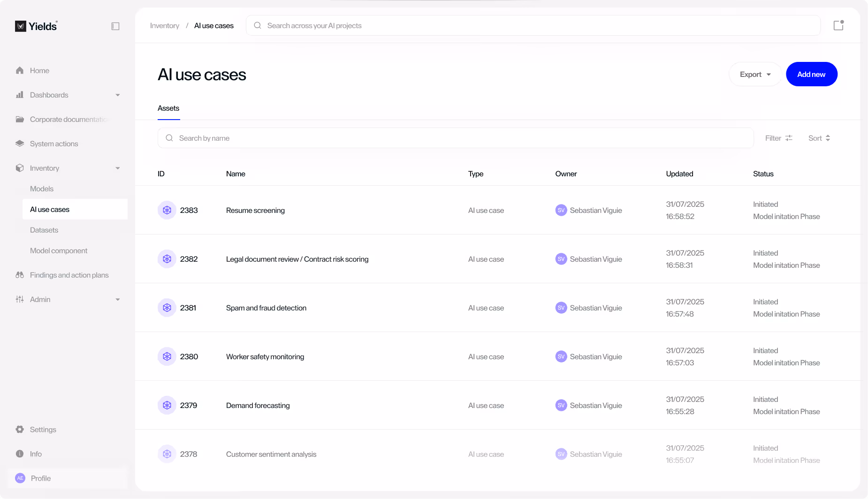Click the magnifier icon in the global search

coord(258,25)
